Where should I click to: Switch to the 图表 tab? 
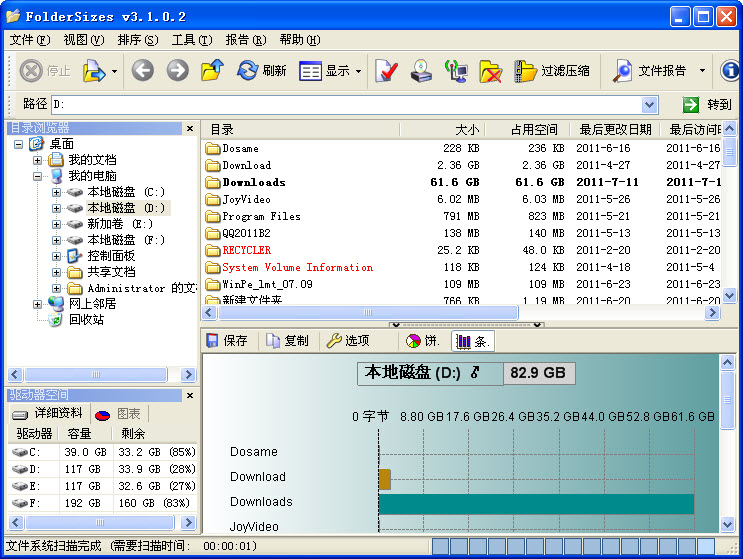coord(120,413)
